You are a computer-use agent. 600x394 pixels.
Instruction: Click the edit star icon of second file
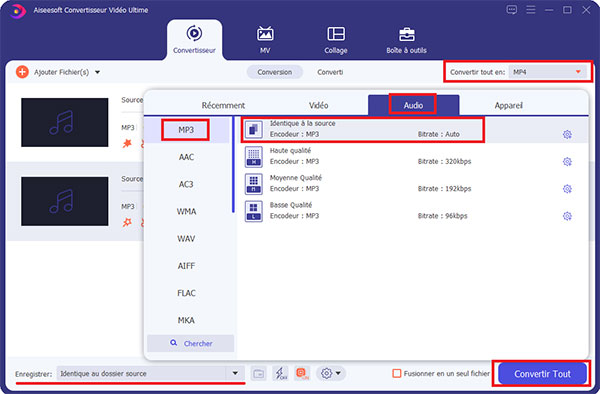coord(127,222)
